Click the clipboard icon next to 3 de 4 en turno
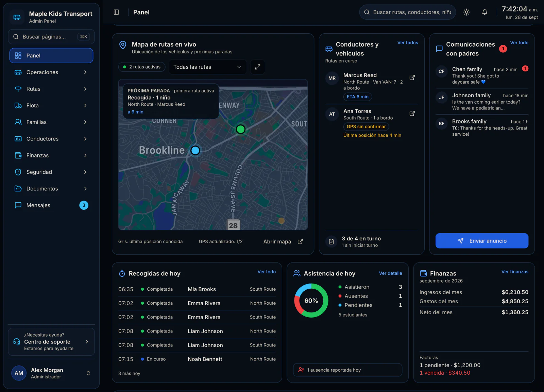544x392 pixels. tap(331, 242)
